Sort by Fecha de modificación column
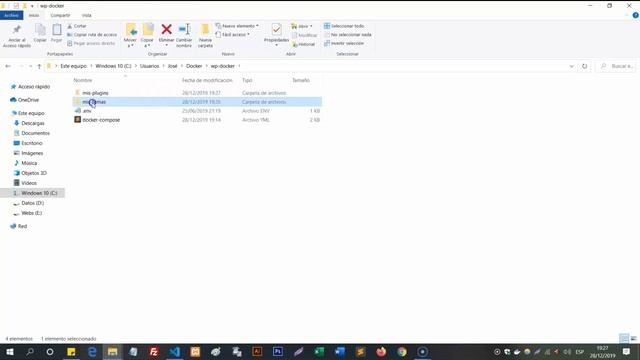 pyautogui.click(x=207, y=80)
